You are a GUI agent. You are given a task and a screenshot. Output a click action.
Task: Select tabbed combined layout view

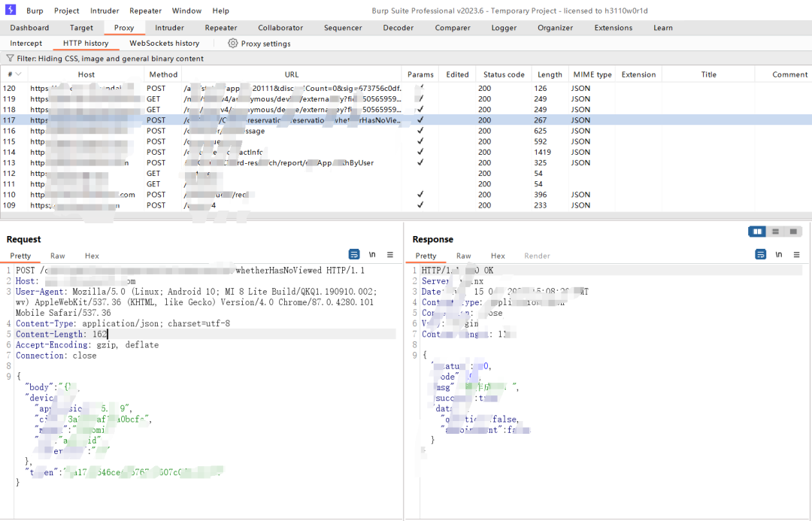tap(793, 232)
